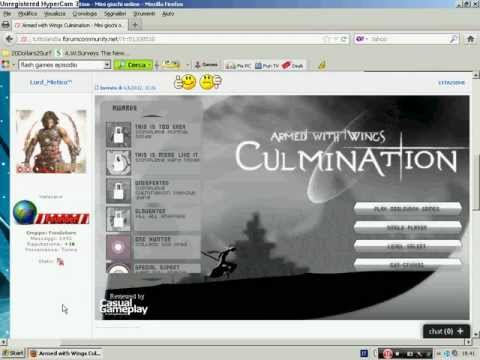The width and height of the screenshot is (480, 360).
Task: Click the Level Select game button
Action: (407, 246)
